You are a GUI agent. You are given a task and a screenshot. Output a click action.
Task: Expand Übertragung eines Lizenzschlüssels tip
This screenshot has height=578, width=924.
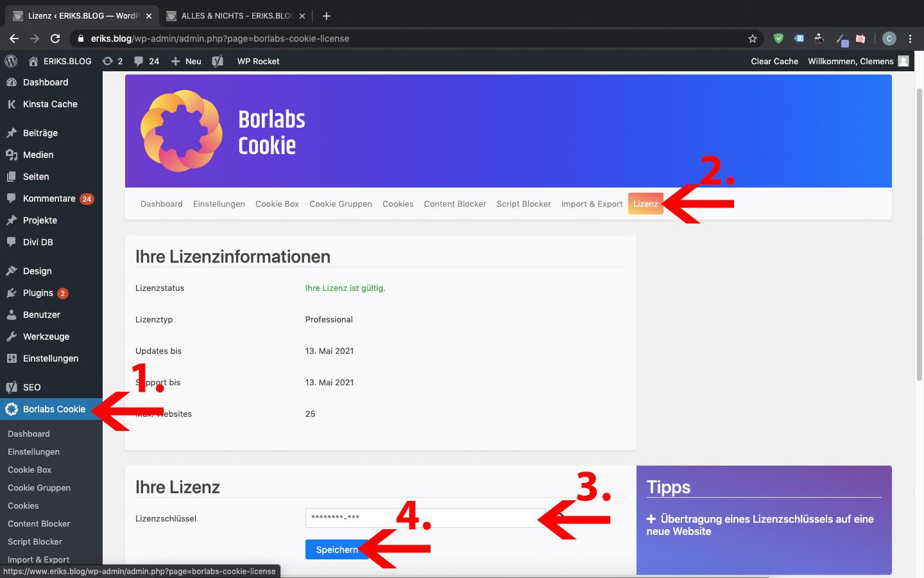coord(760,525)
